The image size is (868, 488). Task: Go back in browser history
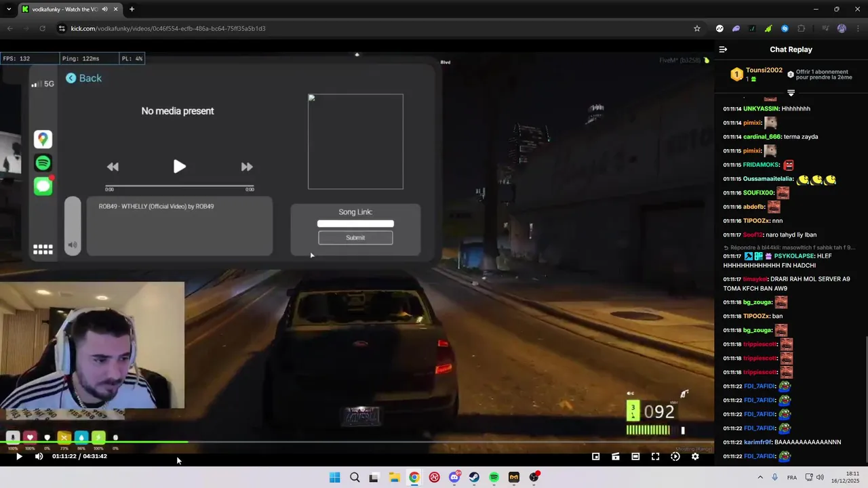9,28
